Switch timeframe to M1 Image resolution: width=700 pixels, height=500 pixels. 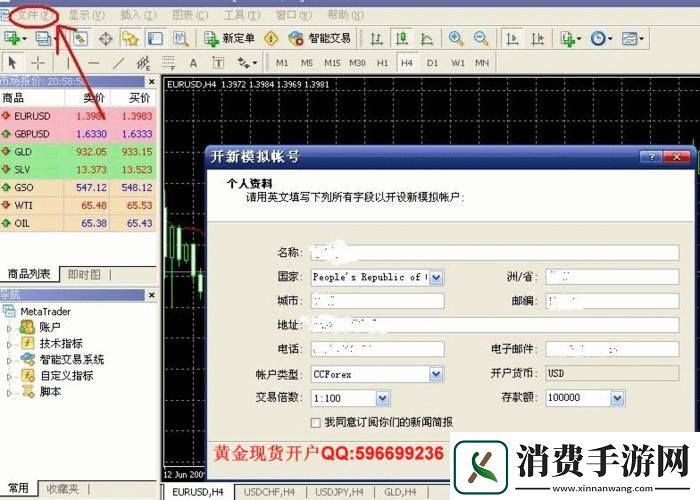pos(282,63)
